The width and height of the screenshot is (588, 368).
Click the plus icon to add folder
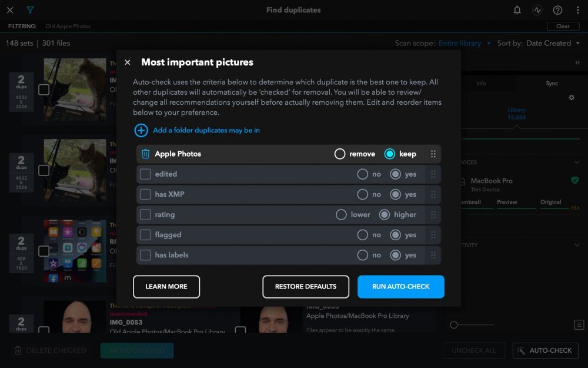pos(141,130)
